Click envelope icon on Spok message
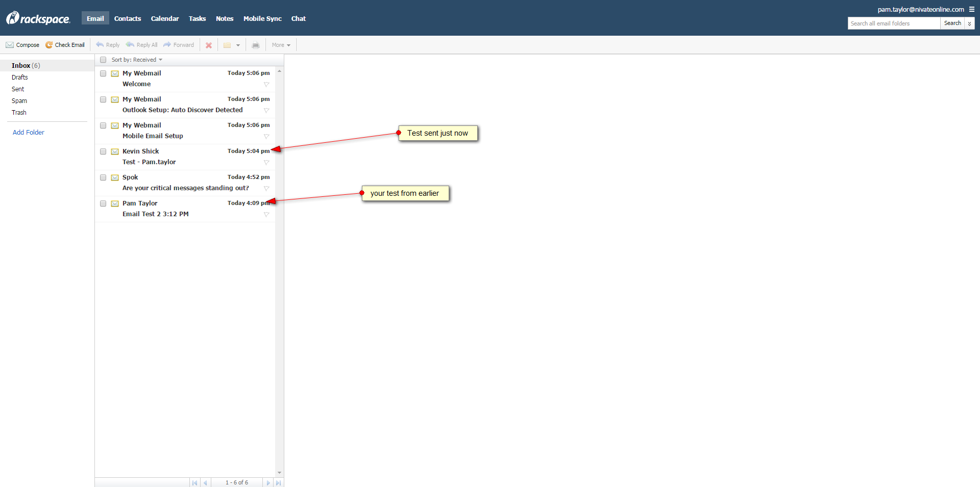Screen dimensions: 980x487 [x=115, y=177]
